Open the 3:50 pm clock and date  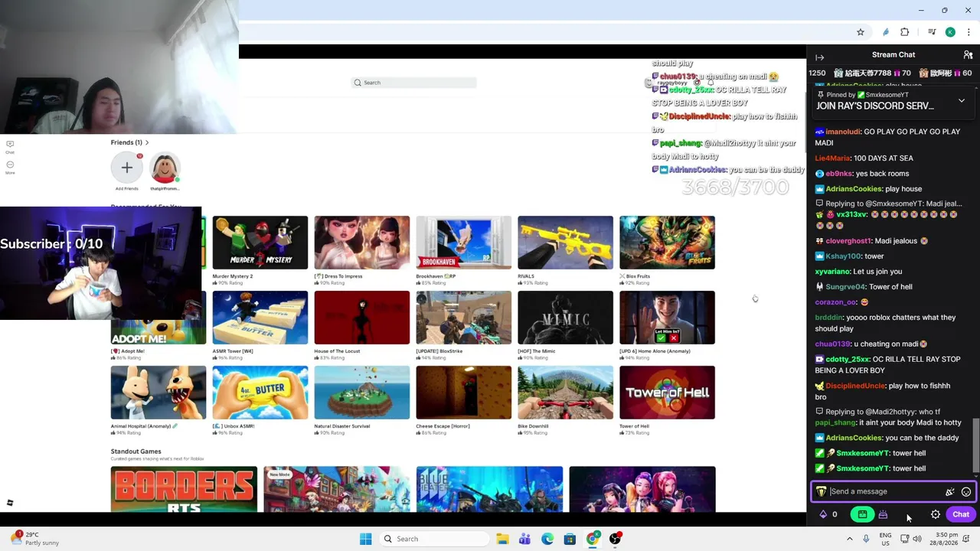(x=946, y=540)
